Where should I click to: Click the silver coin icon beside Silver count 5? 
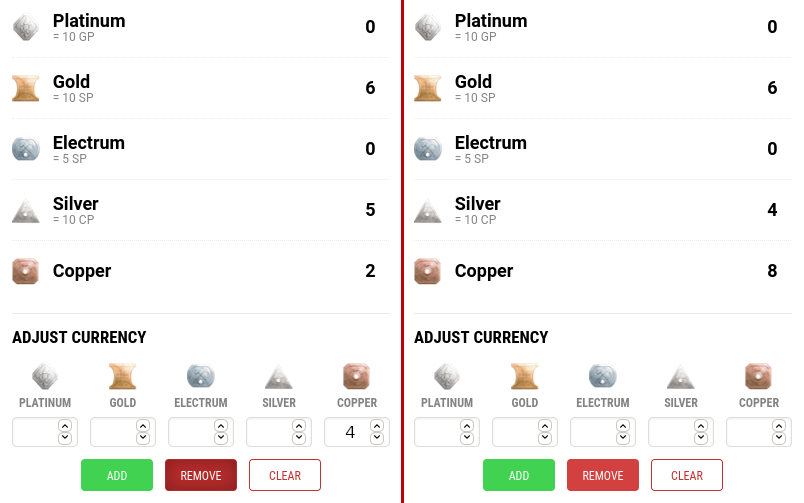[x=26, y=211]
